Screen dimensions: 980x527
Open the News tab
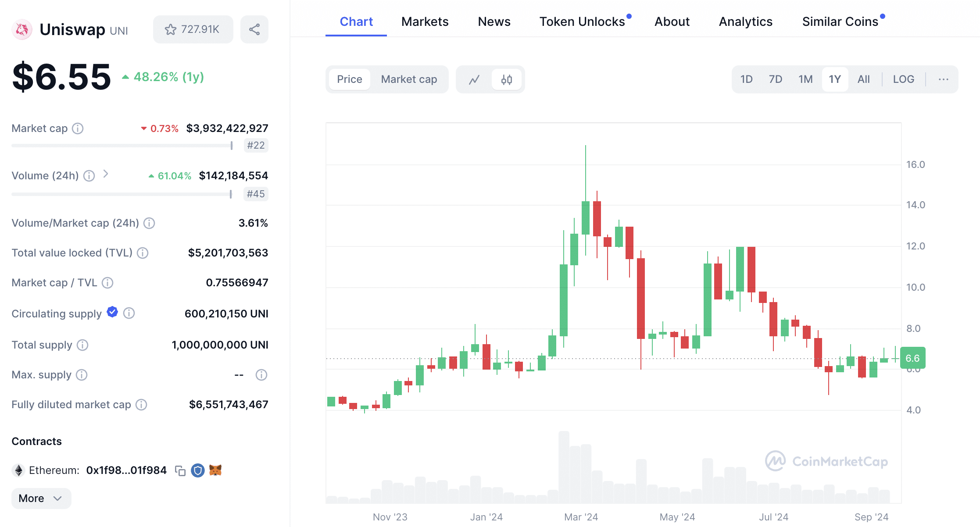click(x=494, y=21)
